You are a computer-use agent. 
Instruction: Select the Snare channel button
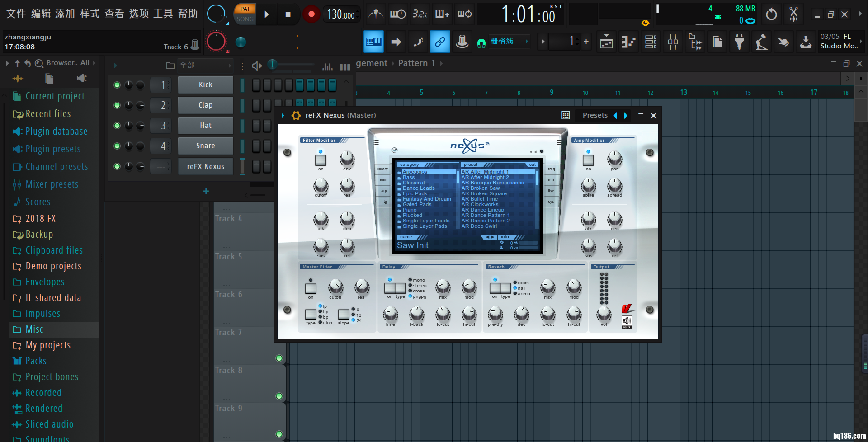coord(206,146)
